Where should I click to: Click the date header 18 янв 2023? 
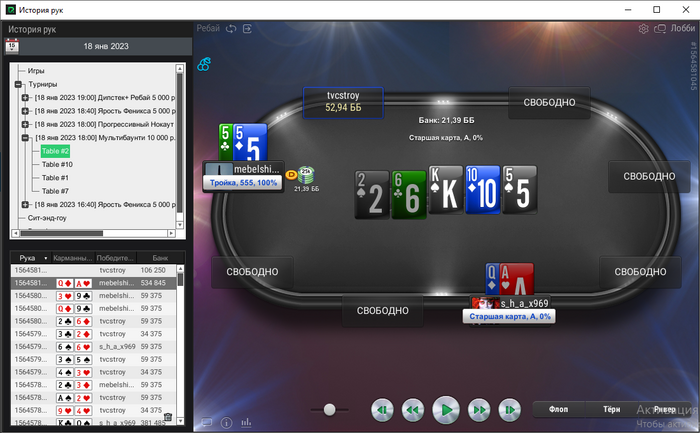tap(106, 46)
